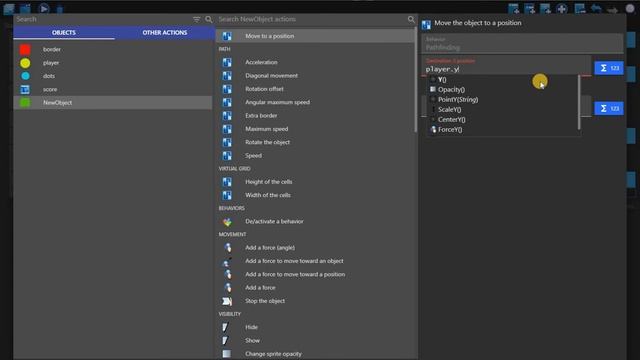
Task: Click pathfinding icon beside Diagonal movement
Action: coord(227,76)
